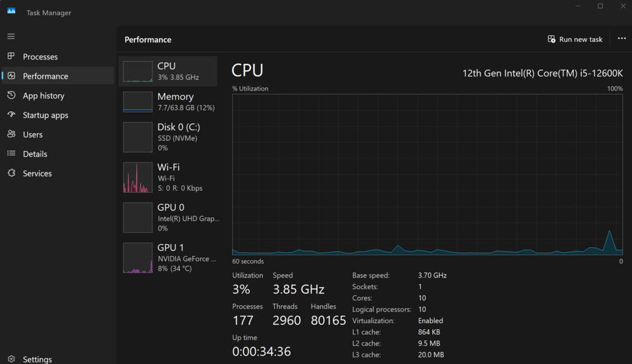632x364 pixels.
Task: Click the Processes icon in sidebar
Action: point(11,56)
